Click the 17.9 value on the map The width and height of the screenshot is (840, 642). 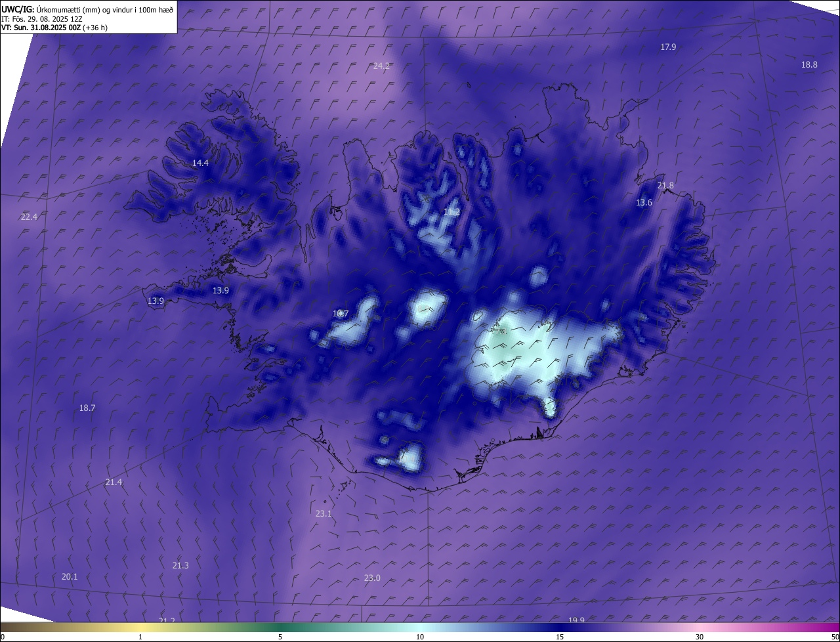(x=668, y=47)
